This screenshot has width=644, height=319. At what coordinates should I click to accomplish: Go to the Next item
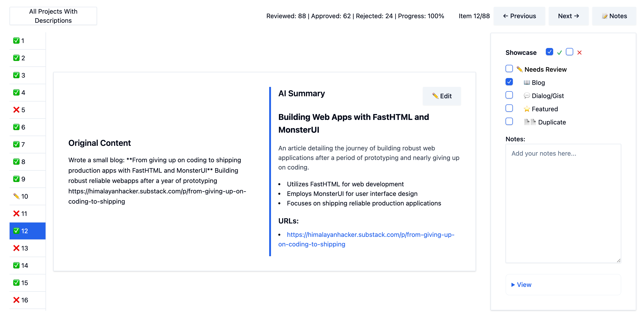click(x=568, y=16)
